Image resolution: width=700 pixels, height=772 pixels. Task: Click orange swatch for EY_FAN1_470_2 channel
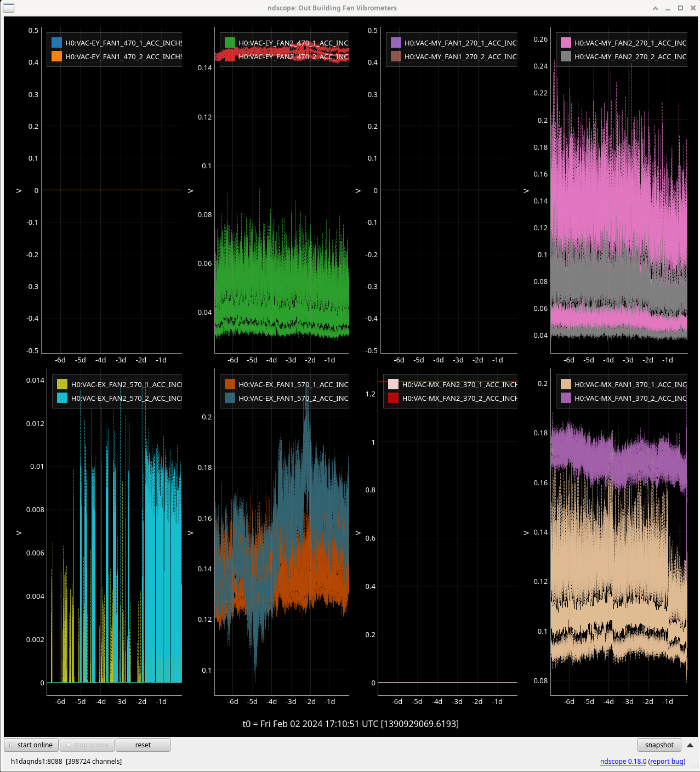[56, 56]
